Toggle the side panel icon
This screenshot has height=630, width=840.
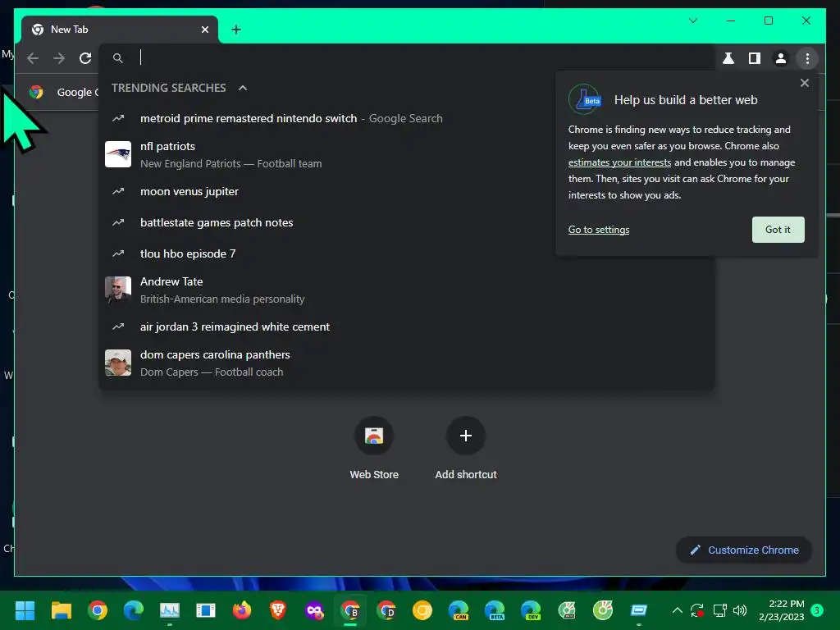click(755, 58)
